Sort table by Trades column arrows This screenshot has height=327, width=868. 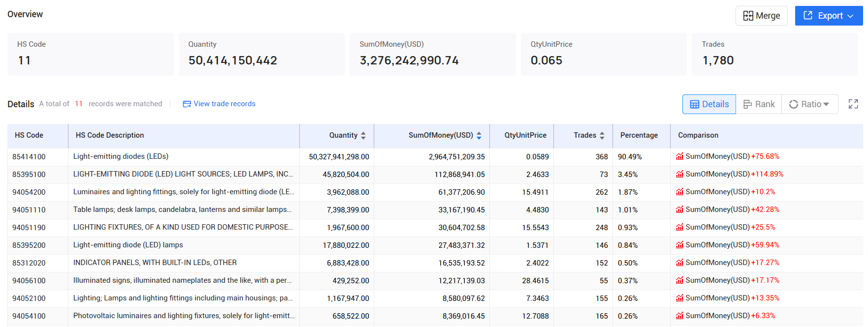point(602,136)
